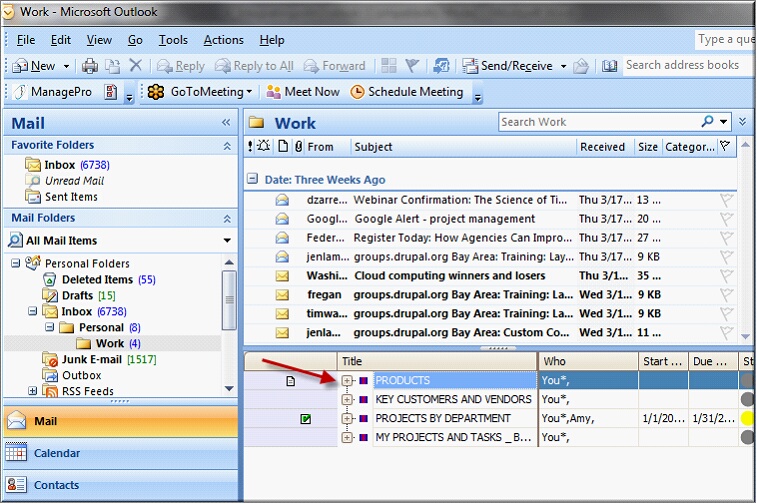757x504 pixels.
Task: Click the Follow Up flag toolbar icon
Action: click(x=412, y=65)
